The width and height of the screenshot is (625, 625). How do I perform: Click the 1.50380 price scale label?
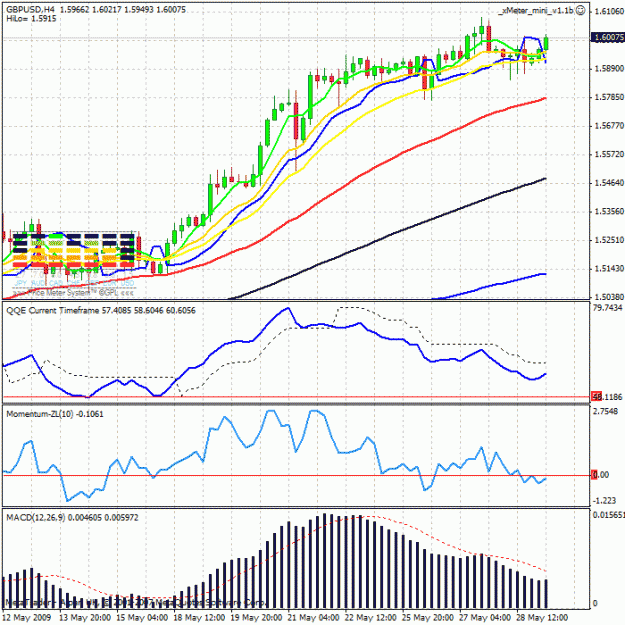pyautogui.click(x=609, y=297)
